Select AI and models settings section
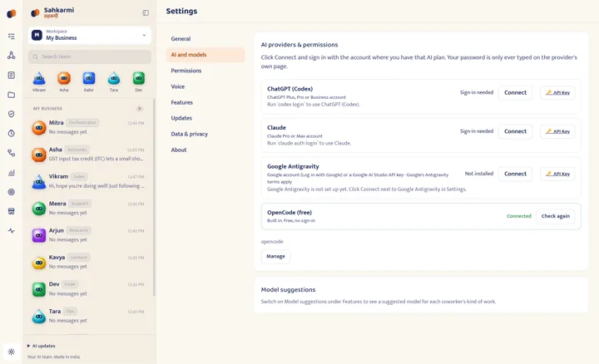The height and width of the screenshot is (364, 599). [205, 55]
